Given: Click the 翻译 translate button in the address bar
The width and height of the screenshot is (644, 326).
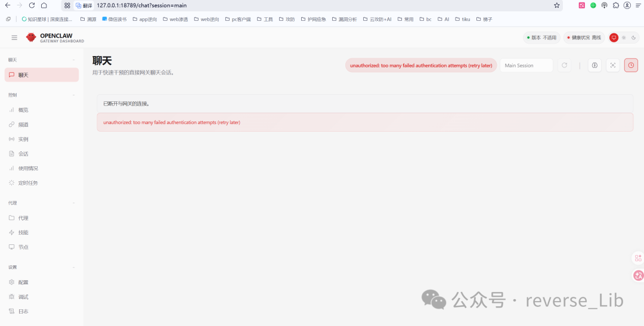Looking at the screenshot, I should (84, 5).
